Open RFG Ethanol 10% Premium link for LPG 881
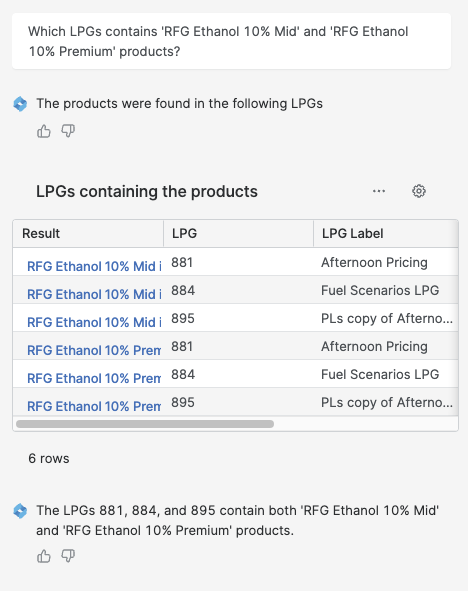The image size is (468, 591). tap(94, 350)
